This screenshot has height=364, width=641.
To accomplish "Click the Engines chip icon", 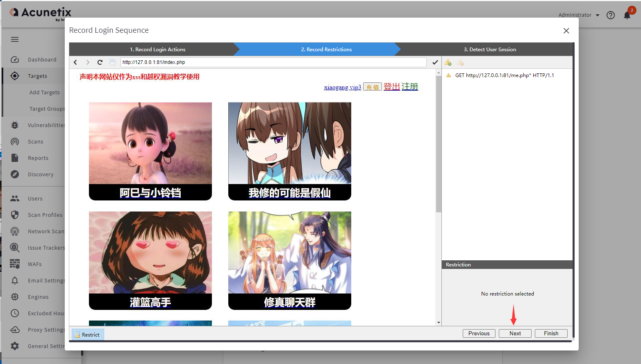I will click(15, 297).
